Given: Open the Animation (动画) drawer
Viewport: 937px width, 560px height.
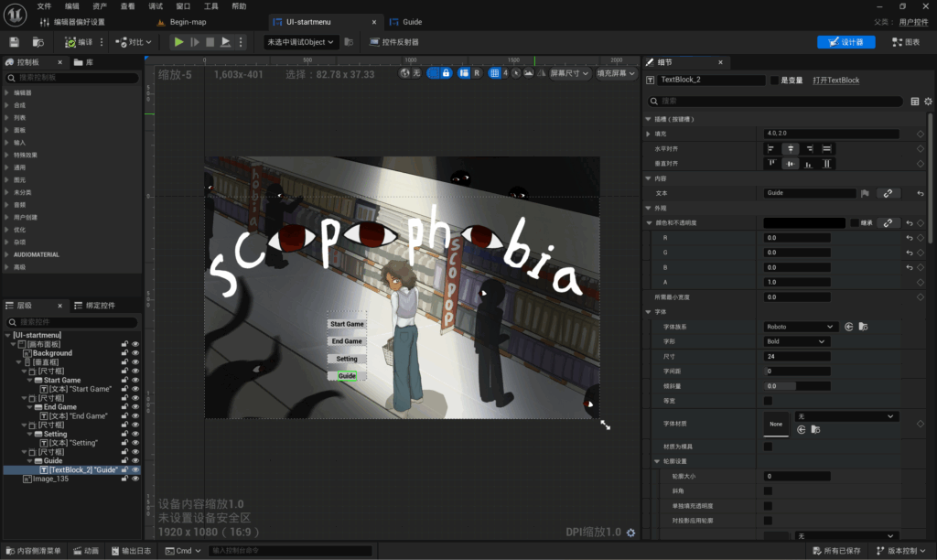Looking at the screenshot, I should pos(86,551).
